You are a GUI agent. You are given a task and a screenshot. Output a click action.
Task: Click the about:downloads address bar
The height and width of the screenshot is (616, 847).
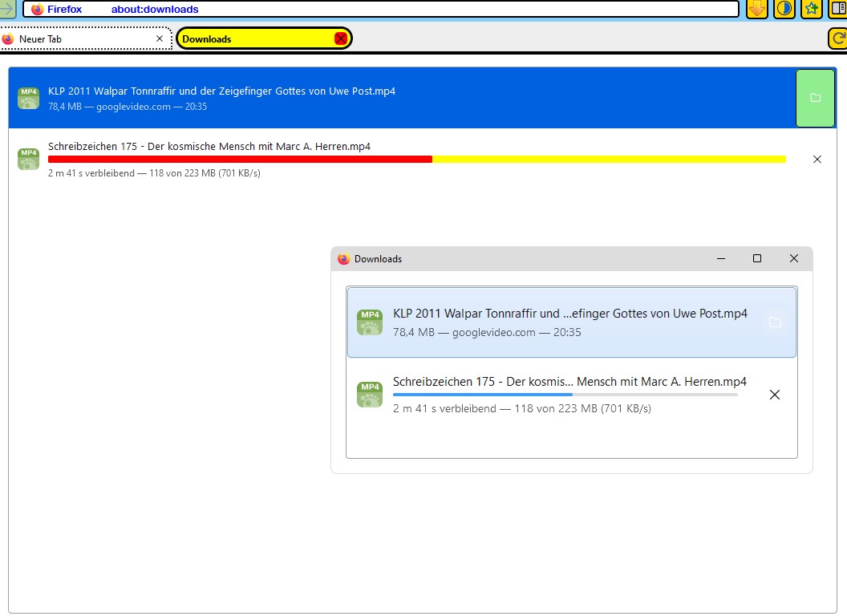click(x=381, y=9)
